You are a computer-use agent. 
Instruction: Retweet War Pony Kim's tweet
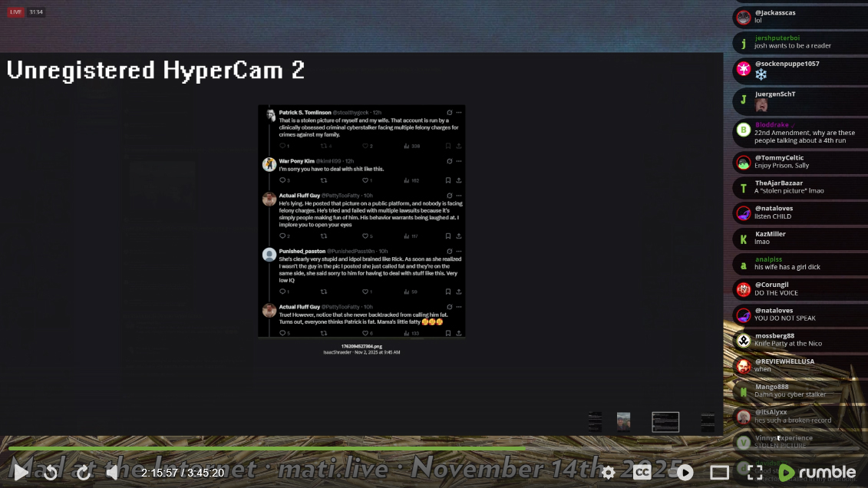pos(324,180)
